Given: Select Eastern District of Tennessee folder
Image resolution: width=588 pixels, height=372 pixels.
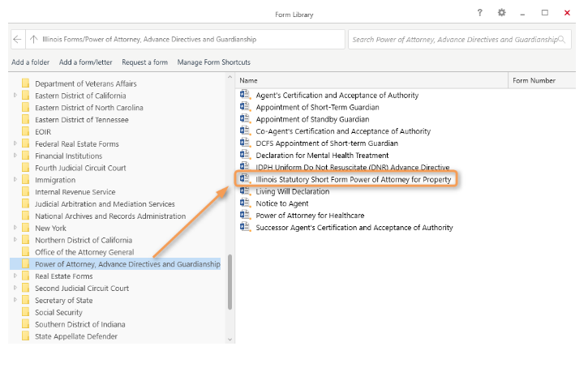Looking at the screenshot, I should coord(82,119).
